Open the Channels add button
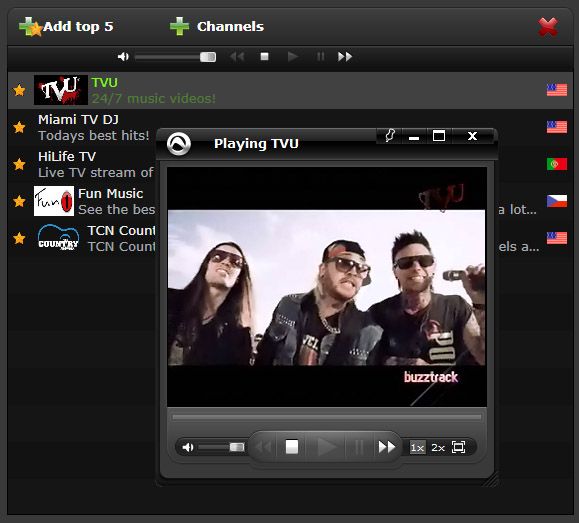Viewport: 579px width, 523px height. [217, 27]
